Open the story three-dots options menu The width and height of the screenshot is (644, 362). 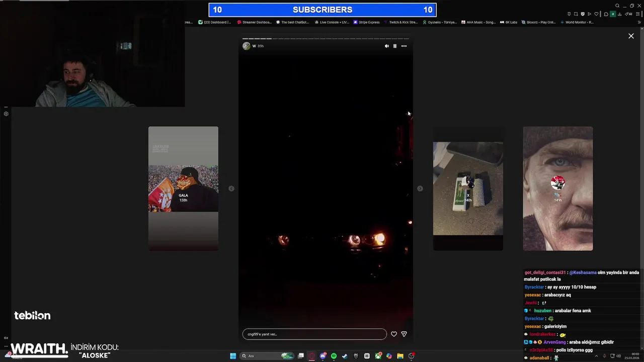(404, 46)
